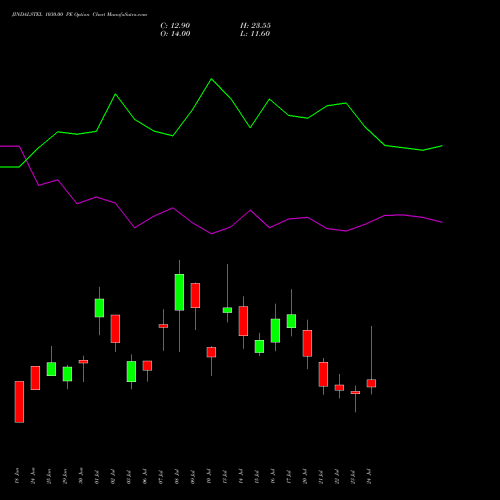Select the high value H: 23.55
The image size is (500, 500).
tap(255, 26)
